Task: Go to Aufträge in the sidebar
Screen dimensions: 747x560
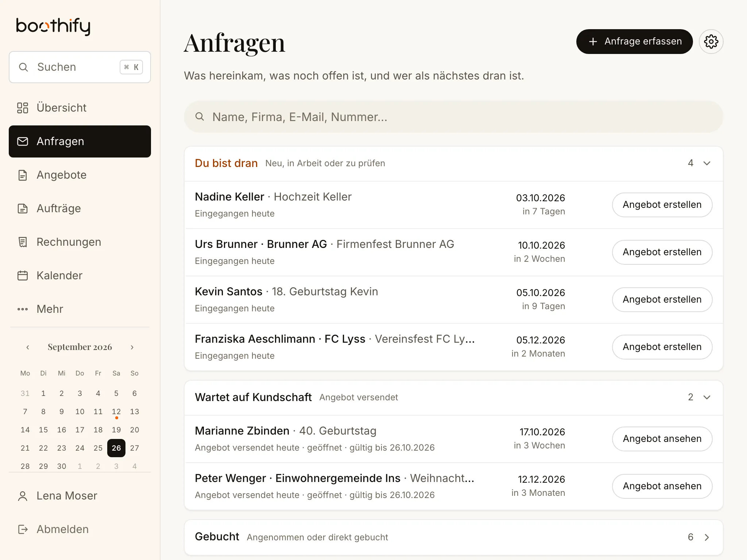Action: coord(80,209)
